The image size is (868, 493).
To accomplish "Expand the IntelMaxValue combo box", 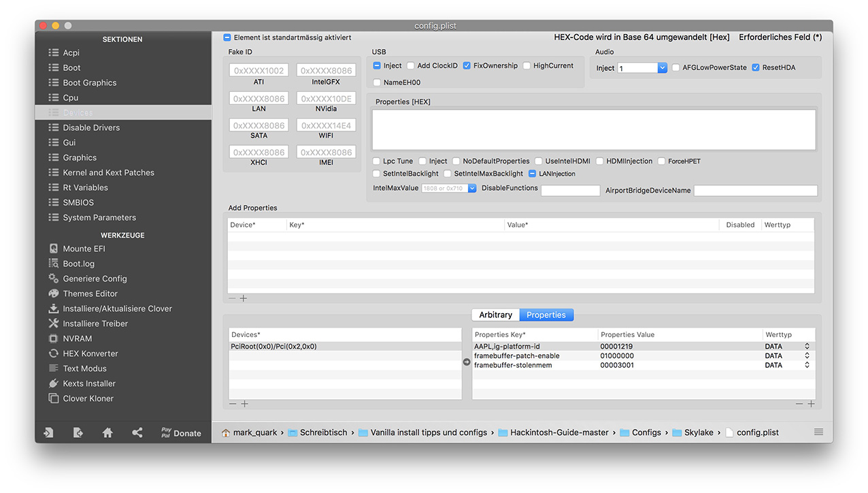I will point(472,188).
